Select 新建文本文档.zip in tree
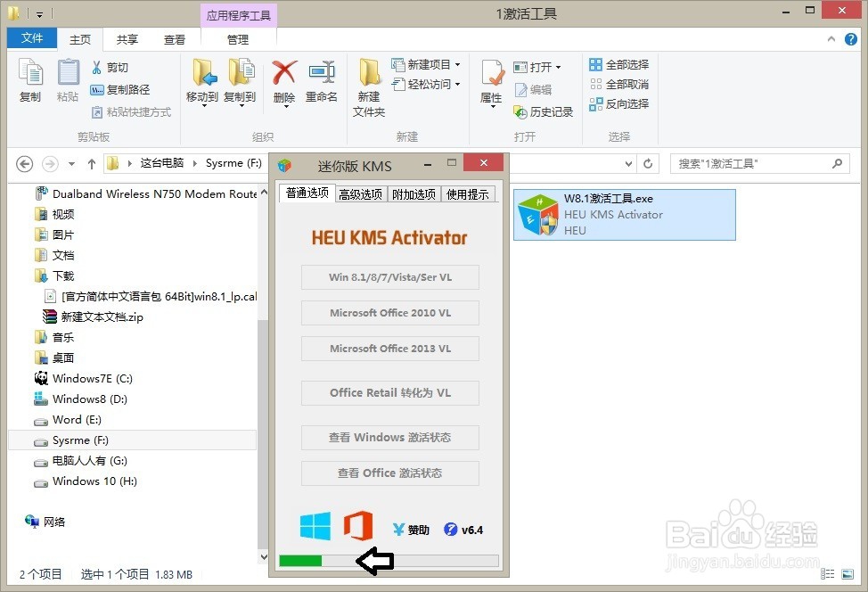The image size is (868, 592). tap(94, 317)
